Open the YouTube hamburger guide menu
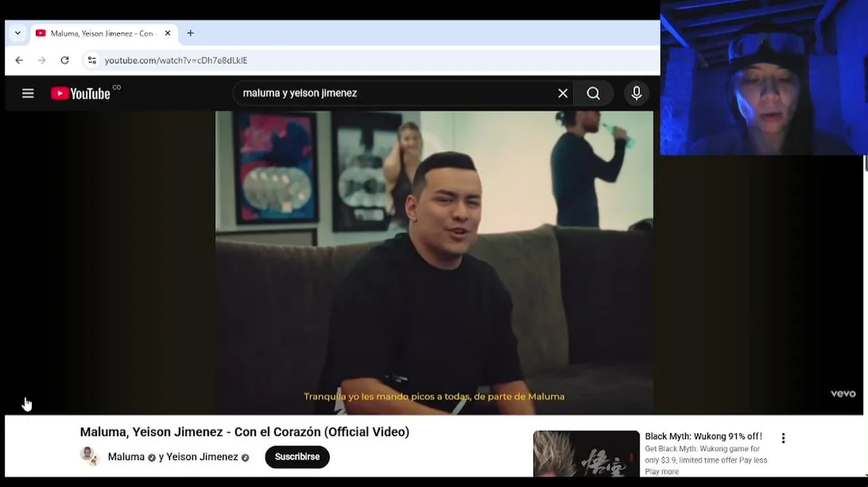868x487 pixels. (x=28, y=93)
